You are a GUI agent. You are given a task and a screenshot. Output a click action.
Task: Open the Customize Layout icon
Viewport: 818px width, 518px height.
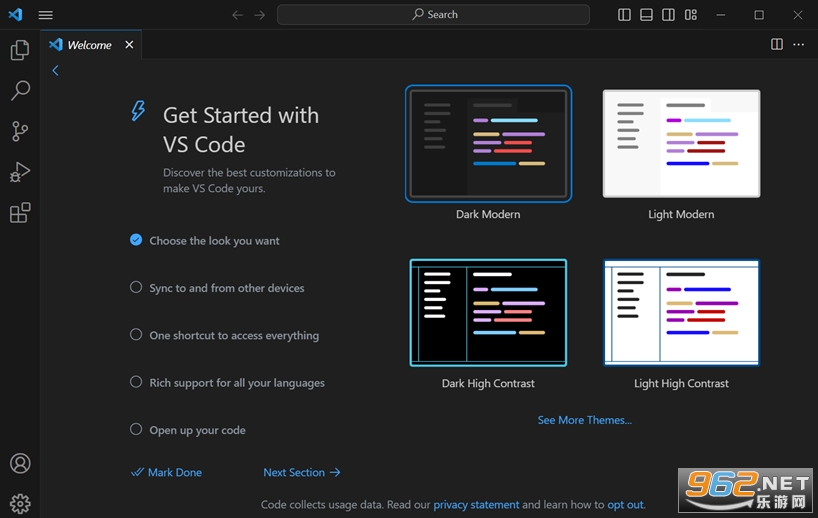click(x=691, y=15)
